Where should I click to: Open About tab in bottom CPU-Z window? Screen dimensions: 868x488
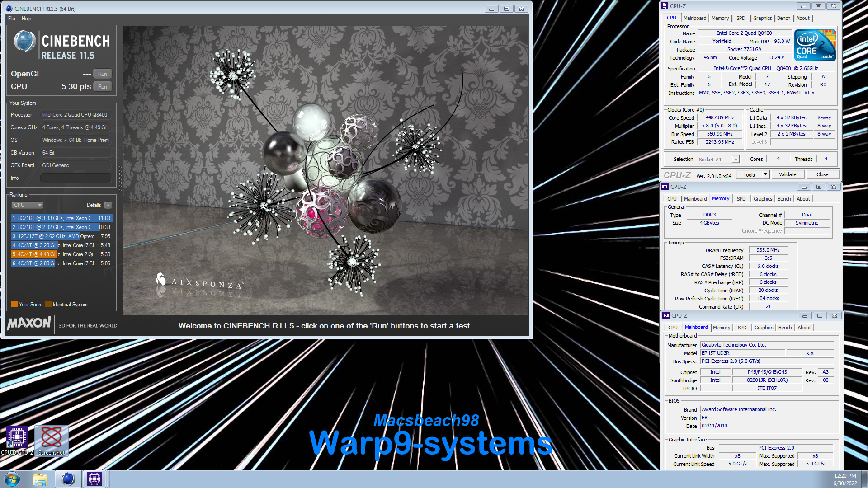[x=804, y=328]
